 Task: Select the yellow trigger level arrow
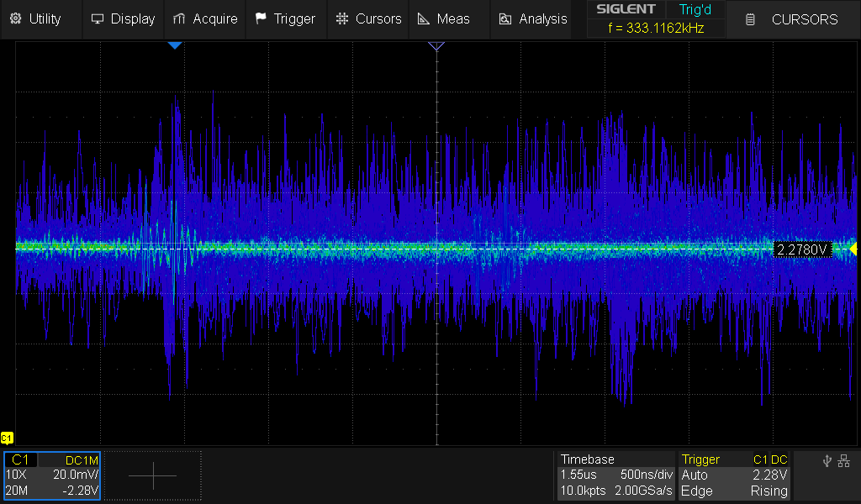[853, 249]
